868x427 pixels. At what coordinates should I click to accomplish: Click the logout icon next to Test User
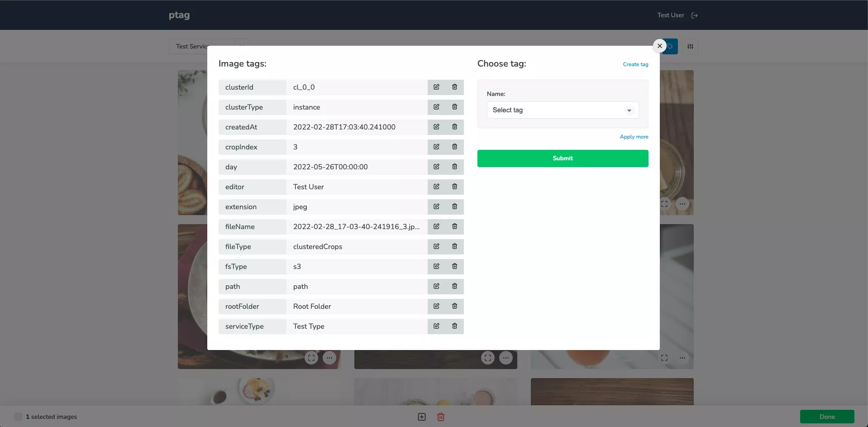[695, 15]
